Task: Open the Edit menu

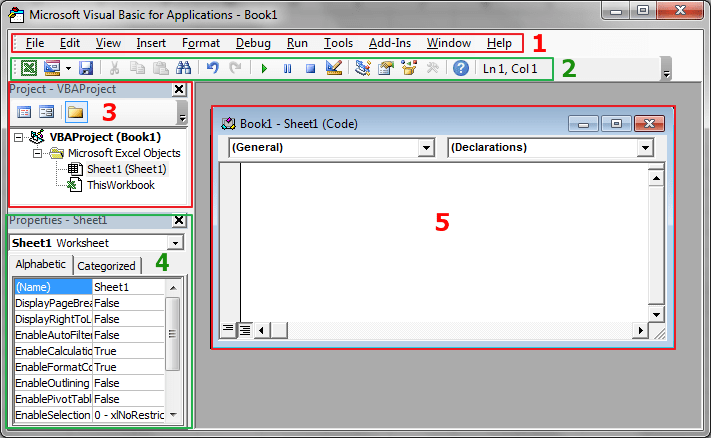Action: click(x=70, y=43)
